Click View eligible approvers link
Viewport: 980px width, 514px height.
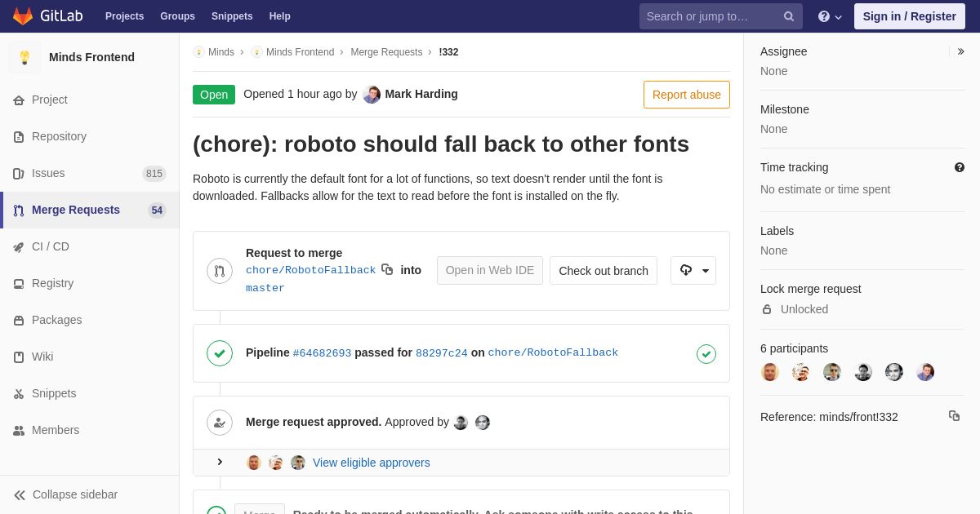[372, 463]
